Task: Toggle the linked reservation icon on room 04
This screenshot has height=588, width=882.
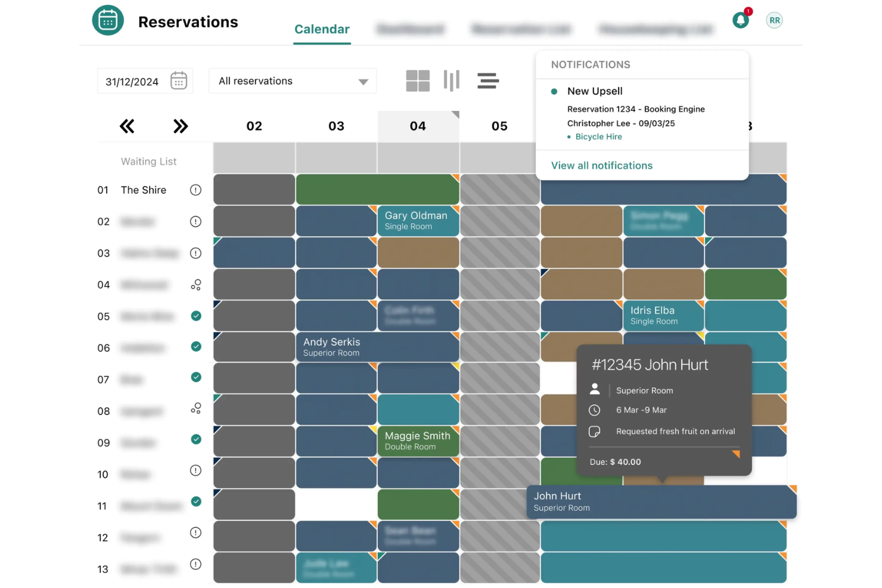Action: click(195, 285)
